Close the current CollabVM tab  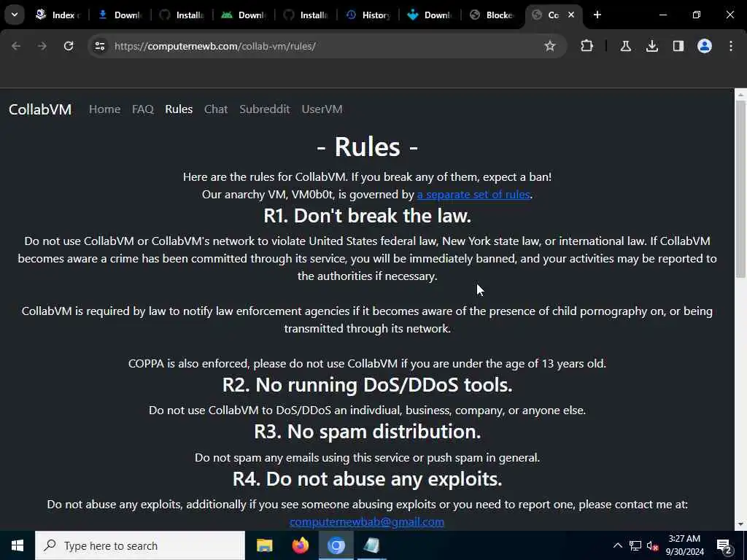pos(571,15)
